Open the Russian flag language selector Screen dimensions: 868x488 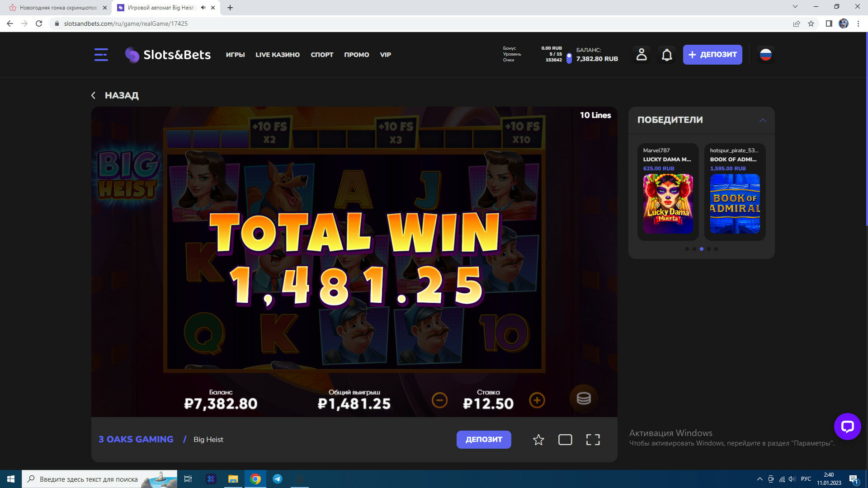[x=765, y=55]
